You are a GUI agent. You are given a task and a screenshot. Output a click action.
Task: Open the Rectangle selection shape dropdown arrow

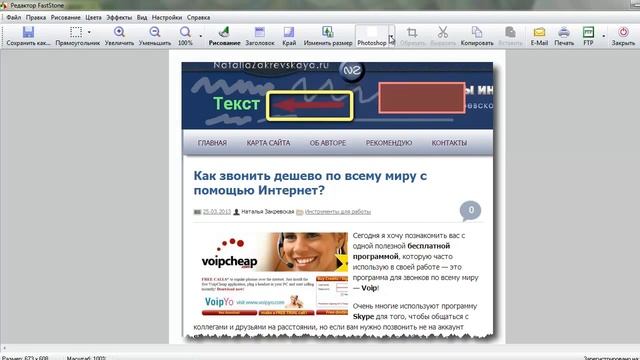coord(89,32)
